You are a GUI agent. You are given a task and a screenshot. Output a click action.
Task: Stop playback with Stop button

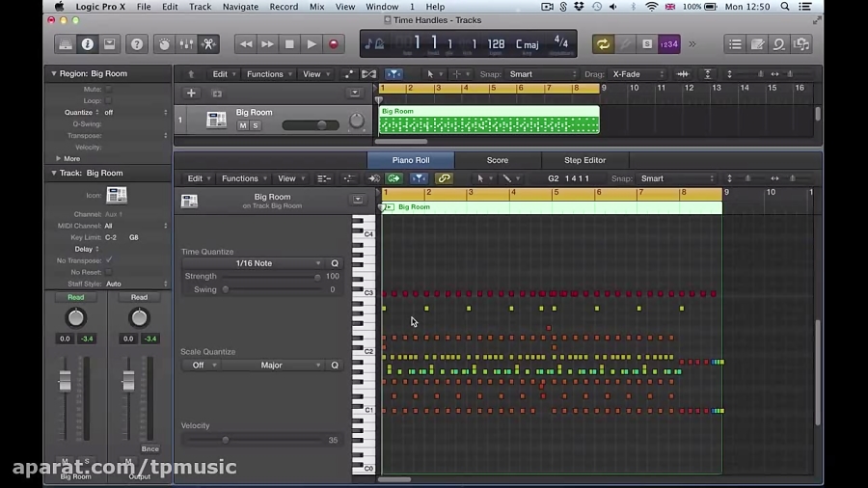pos(289,44)
